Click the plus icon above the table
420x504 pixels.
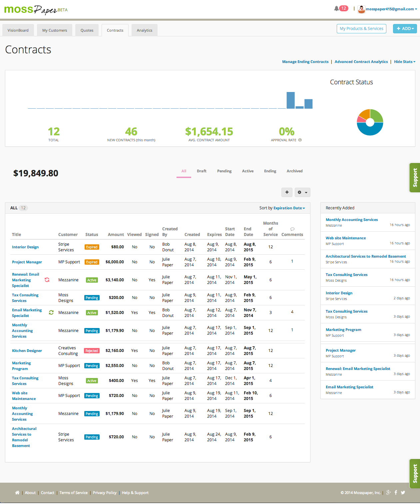[x=287, y=192]
